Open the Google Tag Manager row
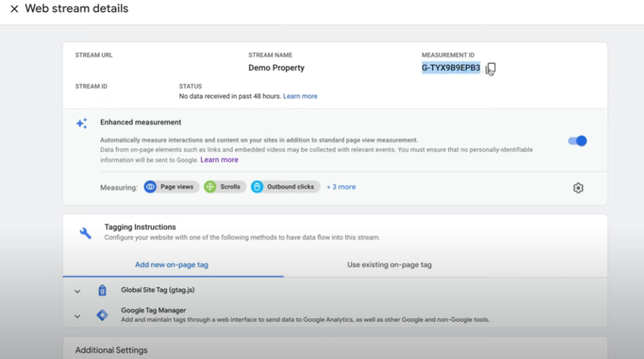Viewport: 644px width, 359px height. coord(335,315)
